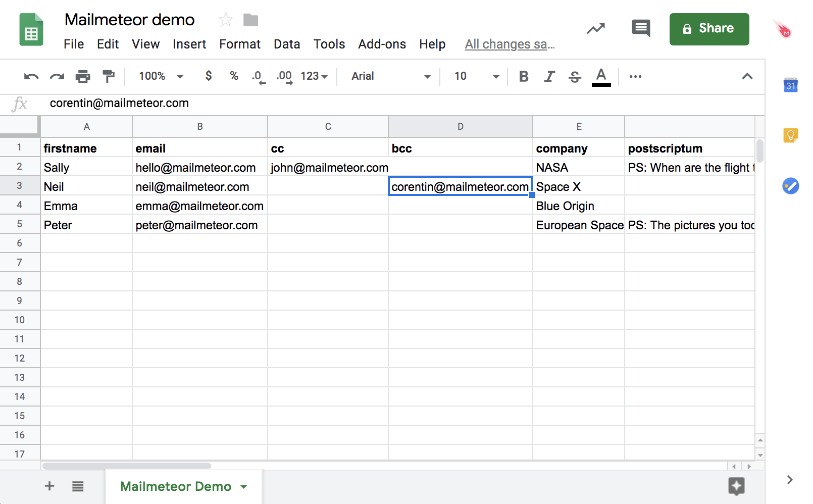The image size is (813, 504).
Task: Open the Add-ons menu
Action: [x=382, y=44]
